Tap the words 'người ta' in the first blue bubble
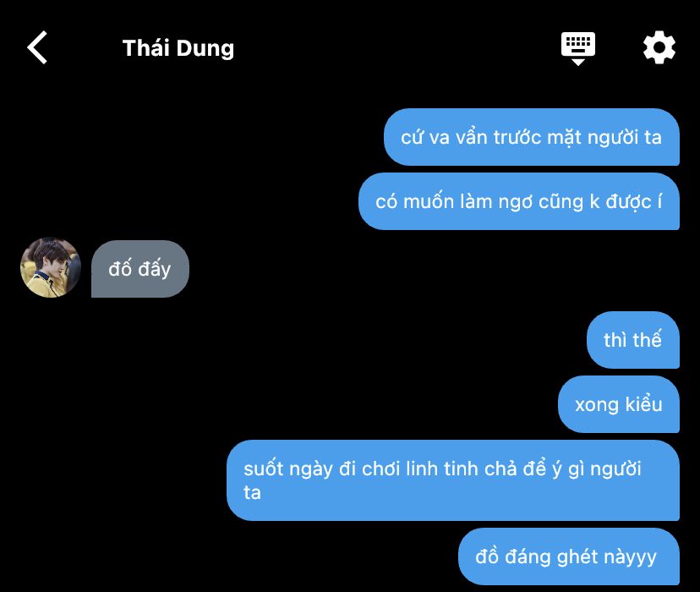Screen dimensions: 700x592 pos(624,138)
